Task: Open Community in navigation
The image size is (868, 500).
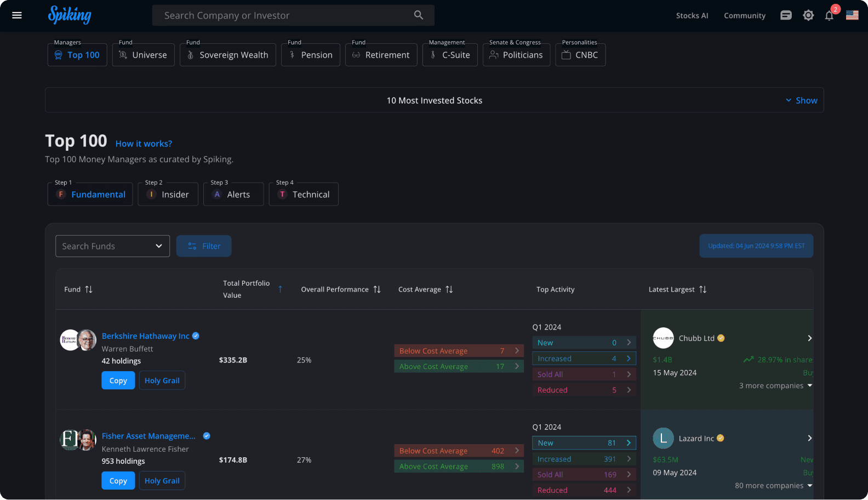Action: 745,15
